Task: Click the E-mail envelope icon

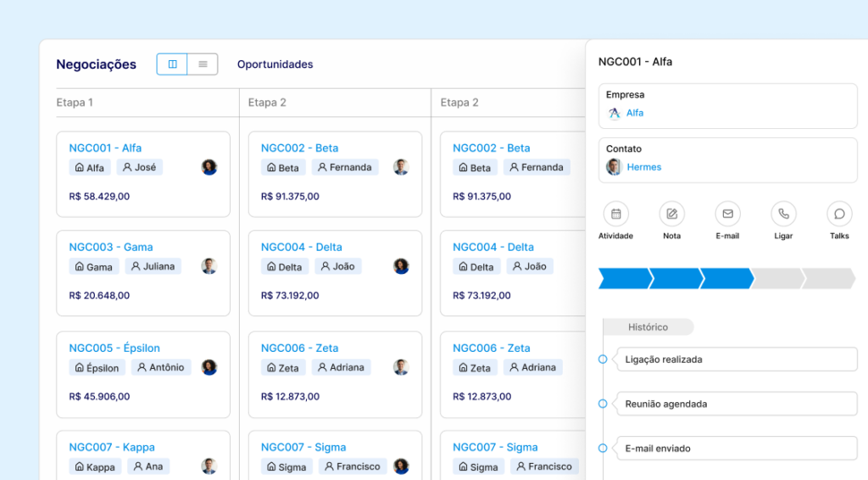Action: [727, 214]
